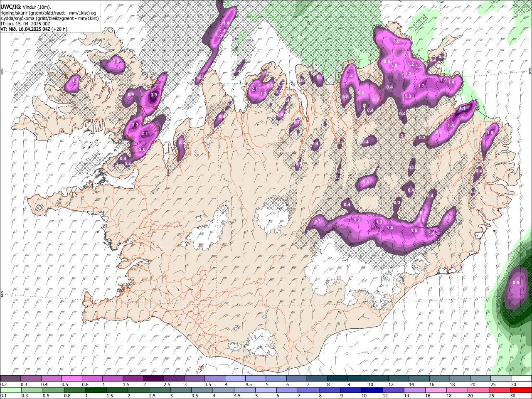Select the 2 dark purple swatch in the upper legend
Image resolution: width=532 pixels, height=399 pixels.
click(153, 379)
